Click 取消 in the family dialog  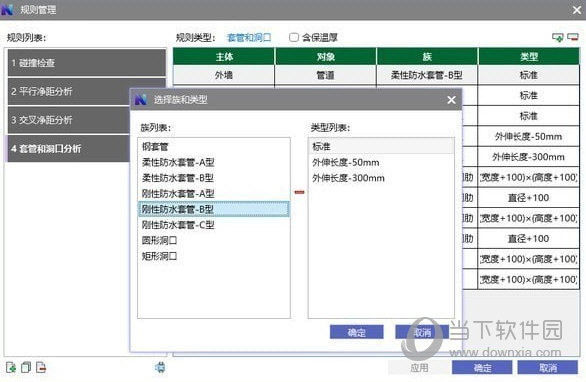[x=422, y=332]
